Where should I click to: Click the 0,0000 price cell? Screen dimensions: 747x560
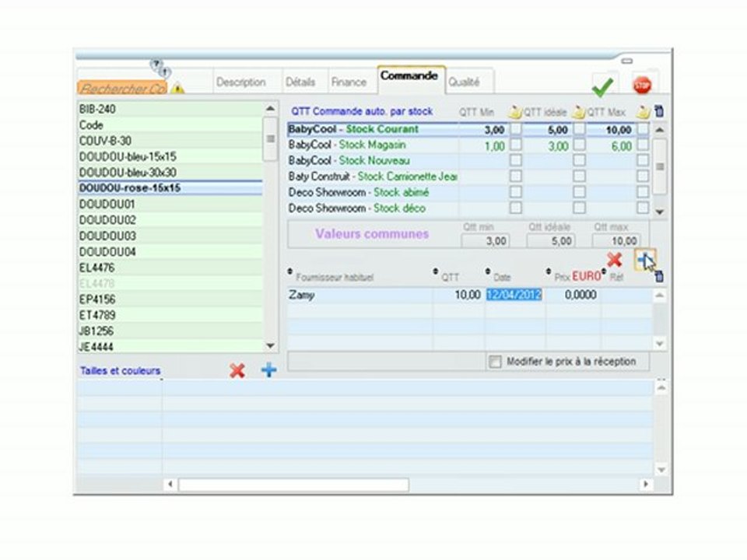[573, 296]
